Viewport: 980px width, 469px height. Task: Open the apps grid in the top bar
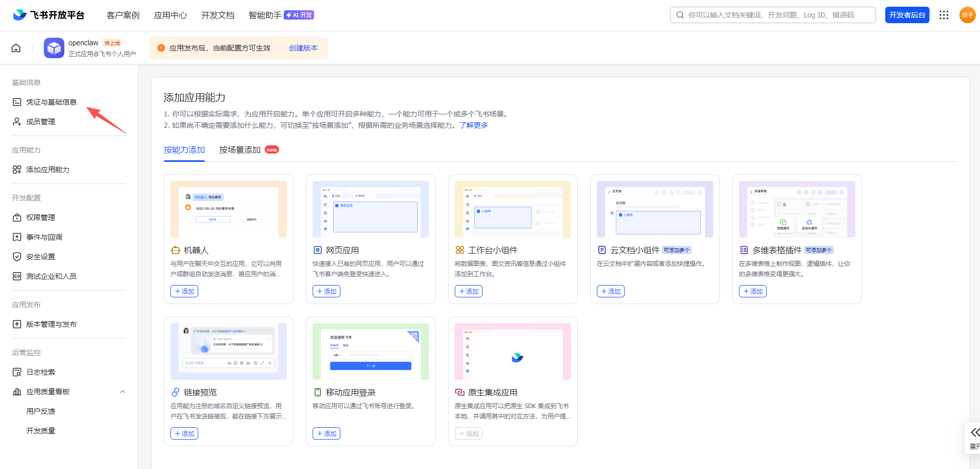tap(944, 15)
